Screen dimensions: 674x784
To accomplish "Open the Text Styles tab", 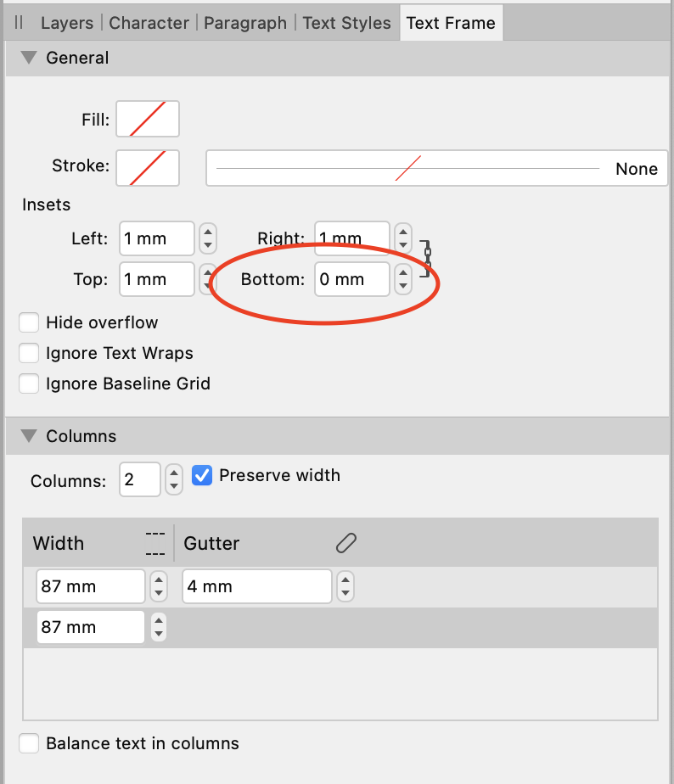I will pyautogui.click(x=346, y=23).
